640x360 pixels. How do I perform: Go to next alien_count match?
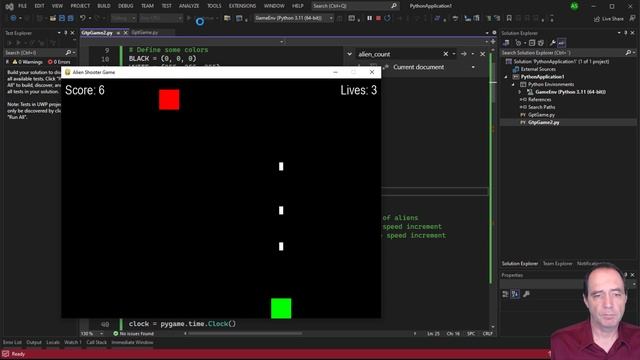tap(464, 54)
